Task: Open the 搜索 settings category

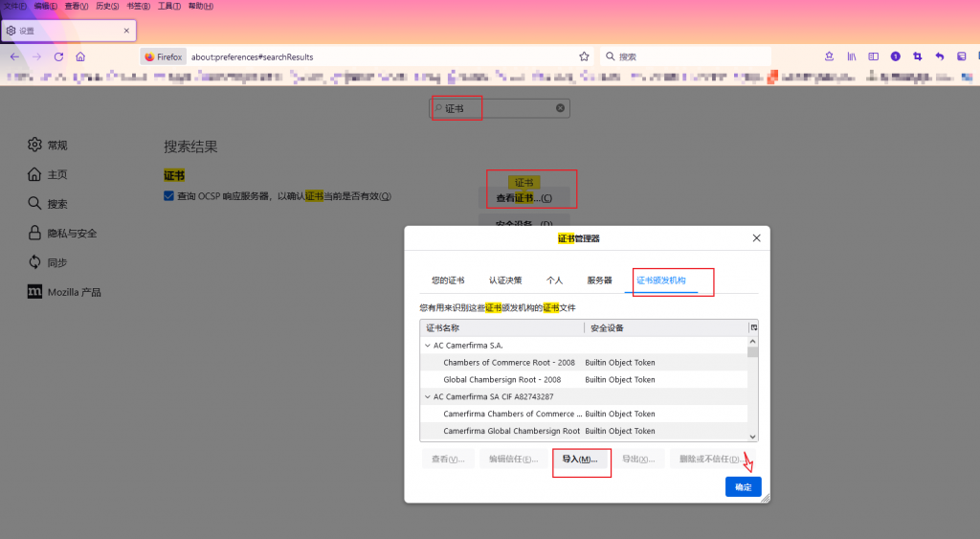Action: [x=48, y=204]
